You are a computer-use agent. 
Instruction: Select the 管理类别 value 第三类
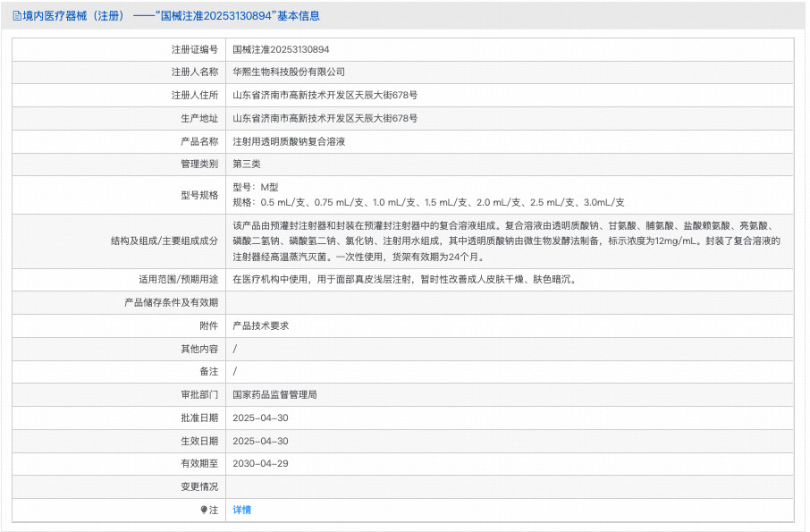pyautogui.click(x=246, y=164)
